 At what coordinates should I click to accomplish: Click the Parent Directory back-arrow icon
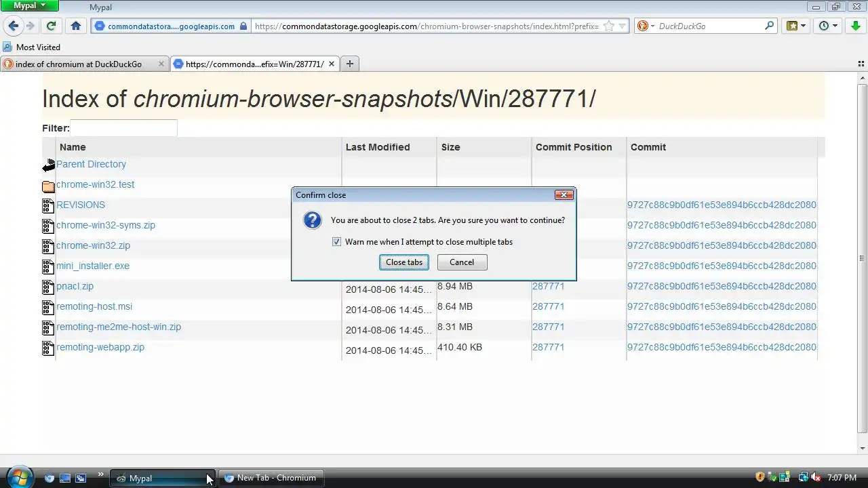(x=49, y=165)
